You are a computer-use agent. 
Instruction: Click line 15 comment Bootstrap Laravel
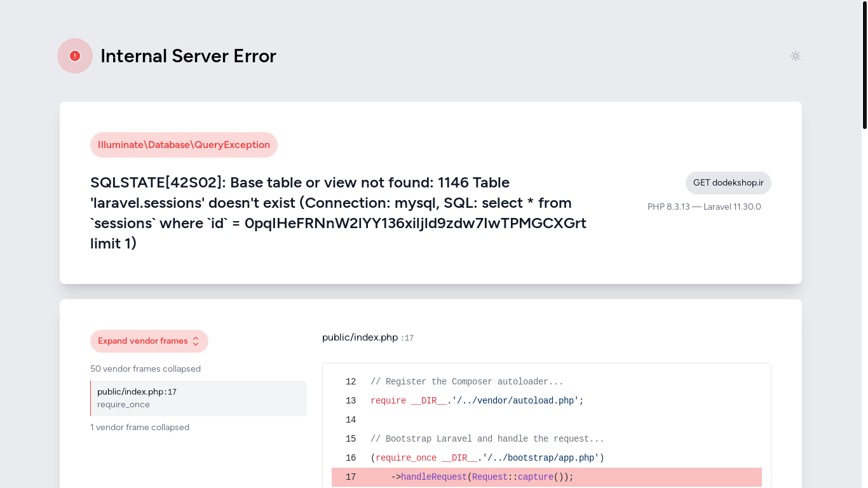(x=487, y=439)
